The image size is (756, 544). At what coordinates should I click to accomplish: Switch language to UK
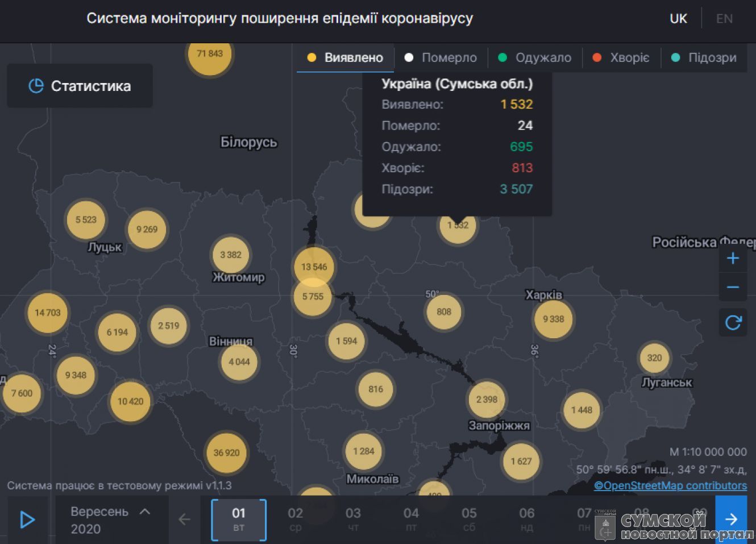[x=678, y=19]
